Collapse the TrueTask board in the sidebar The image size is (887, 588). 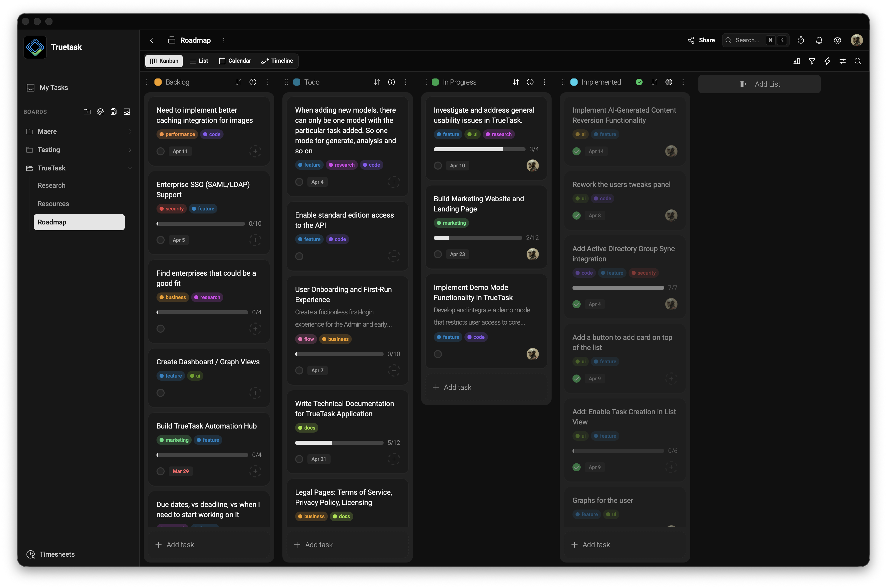[x=130, y=168]
